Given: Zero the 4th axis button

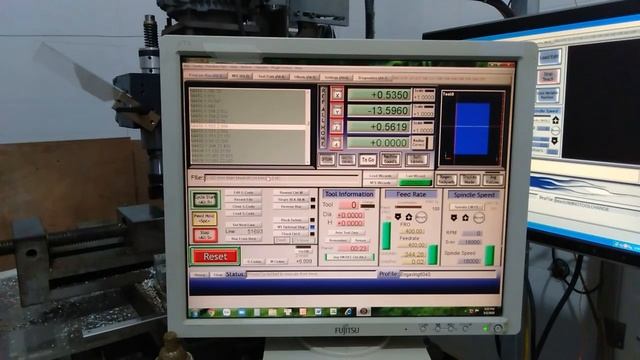Looking at the screenshot, I should pos(336,143).
